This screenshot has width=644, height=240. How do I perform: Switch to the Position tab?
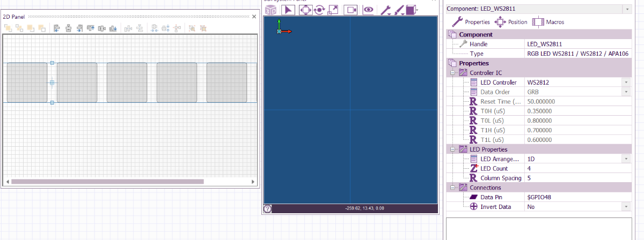pyautogui.click(x=510, y=22)
